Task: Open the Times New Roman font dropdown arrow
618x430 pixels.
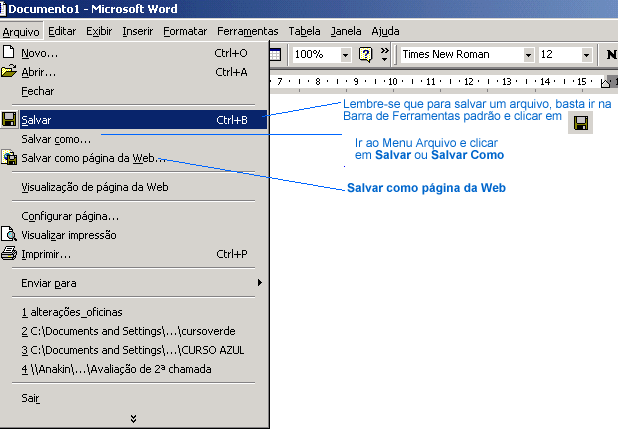Action: (x=529, y=55)
